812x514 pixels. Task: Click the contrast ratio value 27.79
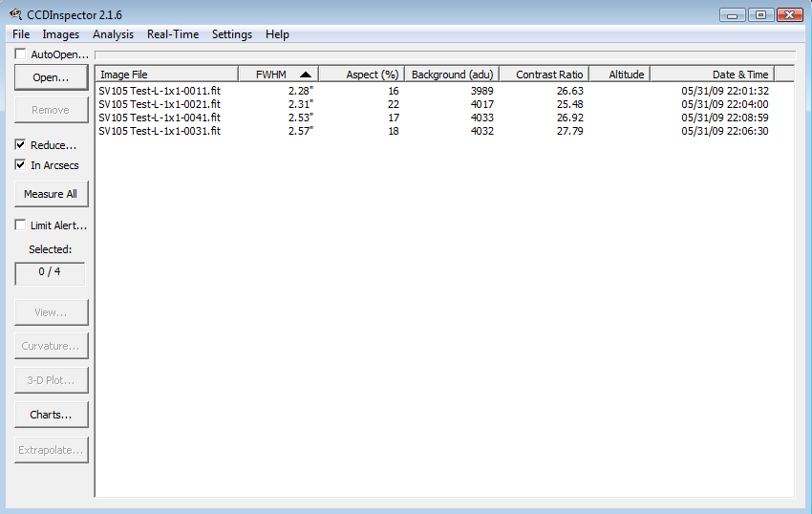pos(569,131)
